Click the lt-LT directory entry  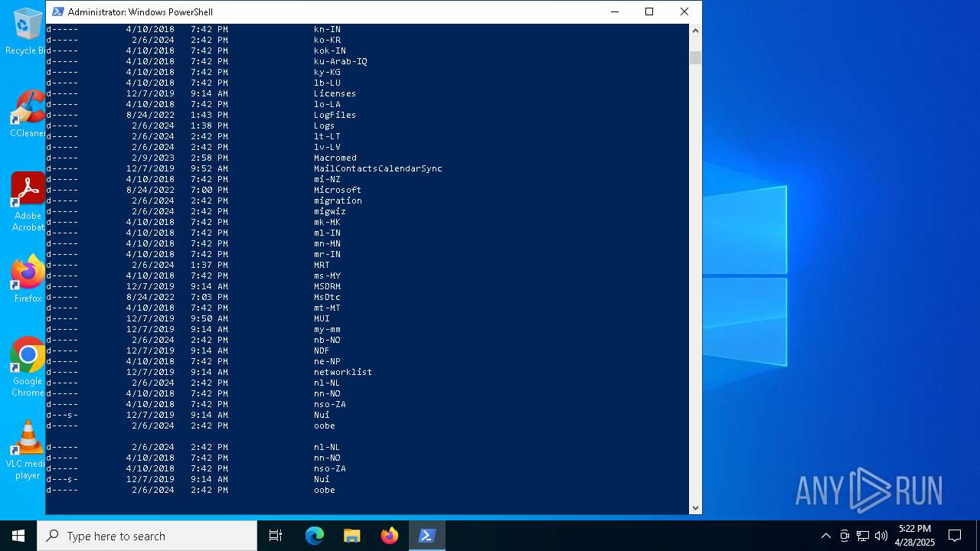(x=327, y=136)
